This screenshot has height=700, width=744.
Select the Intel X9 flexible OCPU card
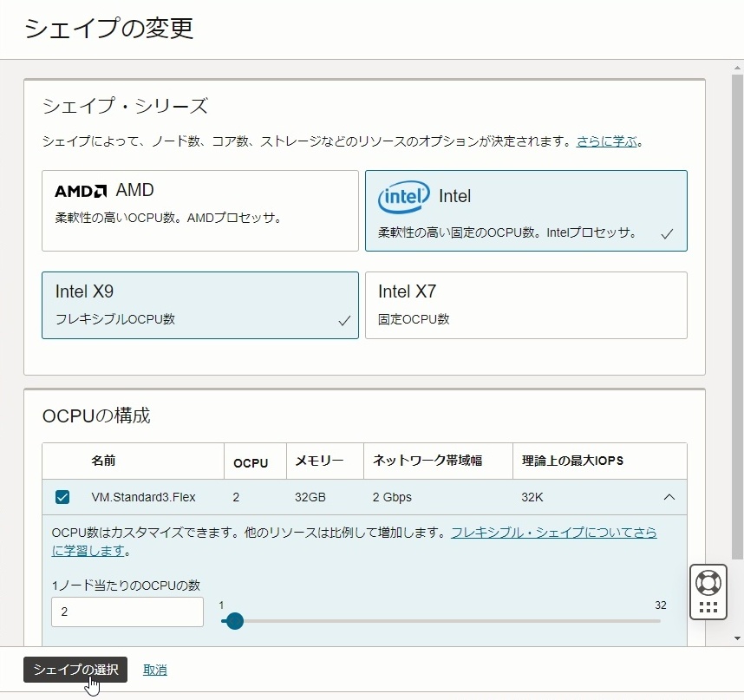pyautogui.click(x=199, y=304)
